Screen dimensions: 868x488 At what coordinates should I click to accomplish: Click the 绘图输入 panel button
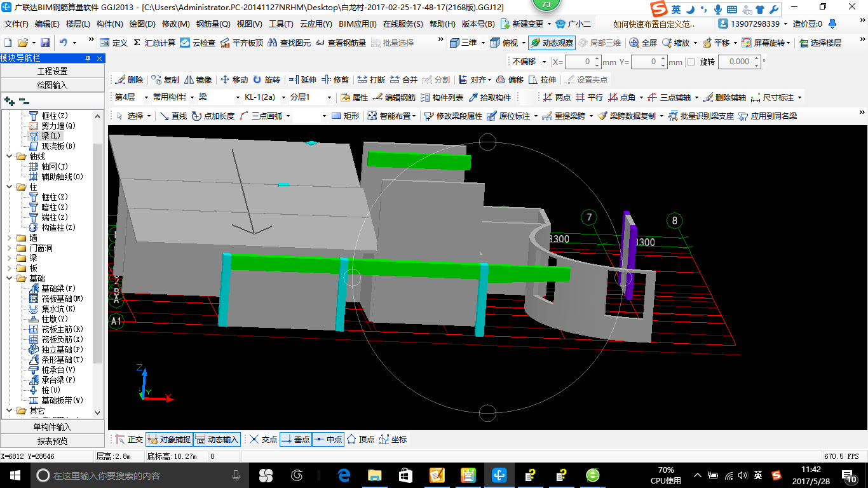point(52,85)
